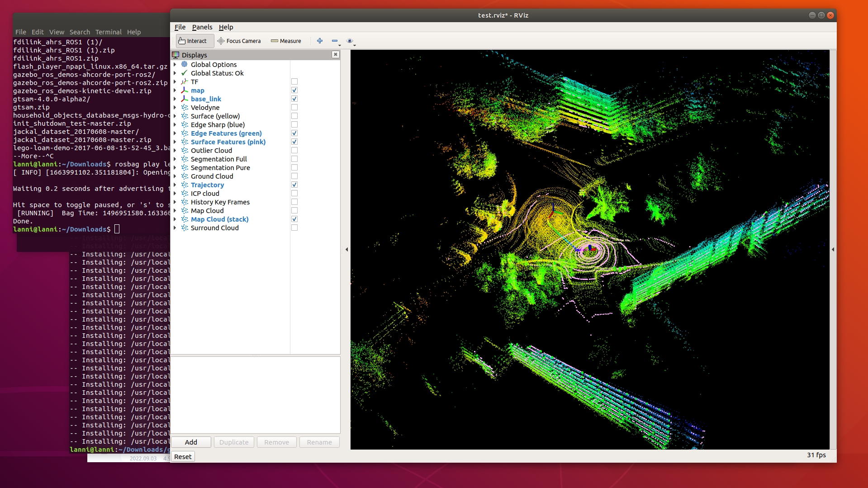
Task: Click the TF display icon
Action: (x=185, y=81)
